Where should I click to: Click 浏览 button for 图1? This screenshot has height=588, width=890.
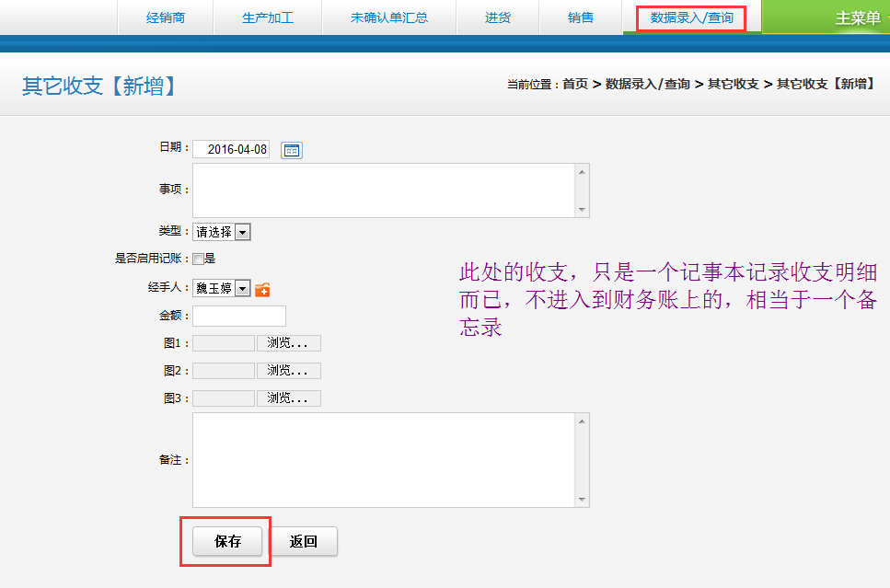(289, 344)
